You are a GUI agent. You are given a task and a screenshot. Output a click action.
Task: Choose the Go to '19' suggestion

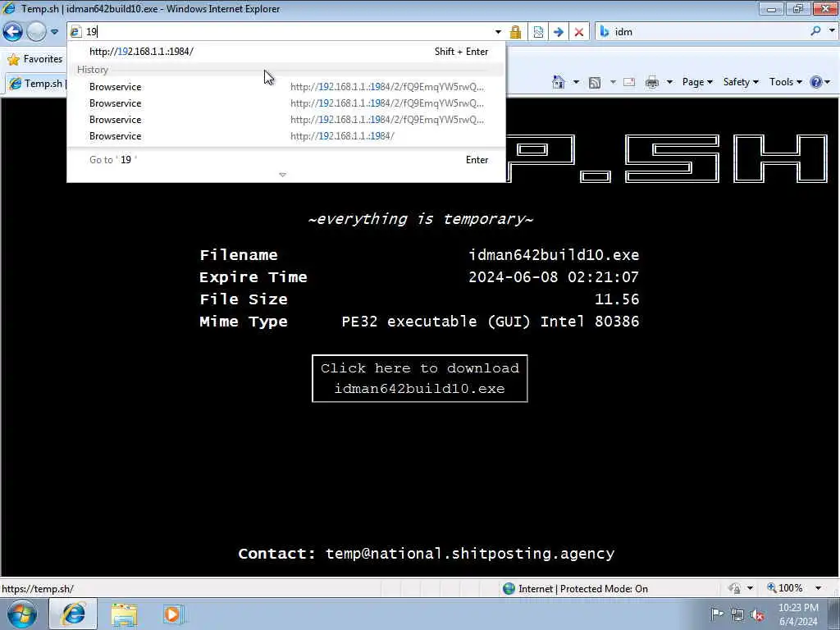[x=286, y=160]
